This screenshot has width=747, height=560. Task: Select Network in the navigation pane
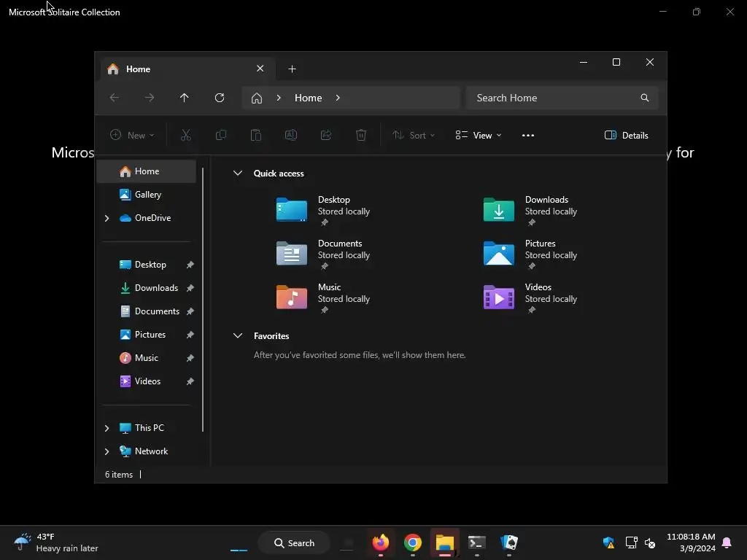point(146,451)
